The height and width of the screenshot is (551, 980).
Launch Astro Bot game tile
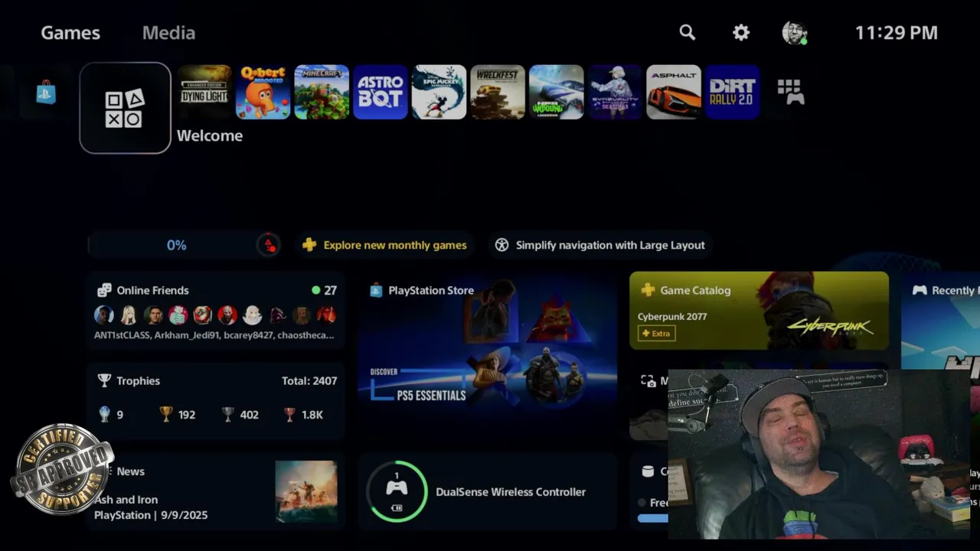(381, 92)
